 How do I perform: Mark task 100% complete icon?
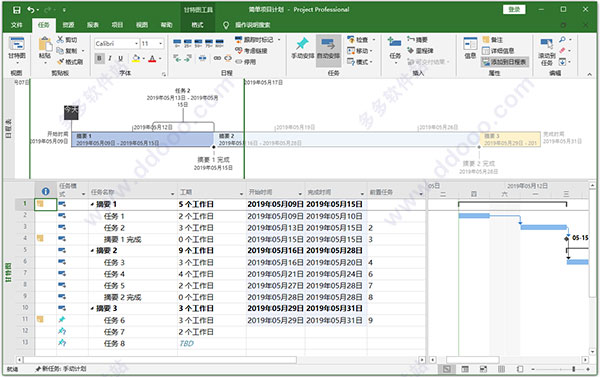pos(220,43)
